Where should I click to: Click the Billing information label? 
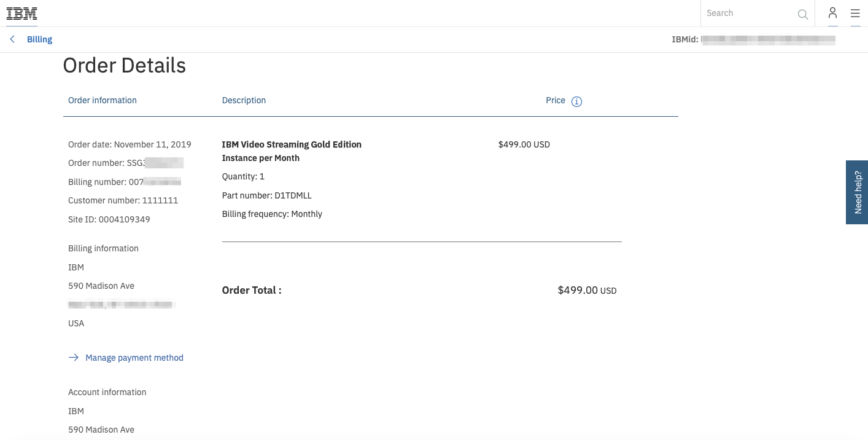click(103, 248)
